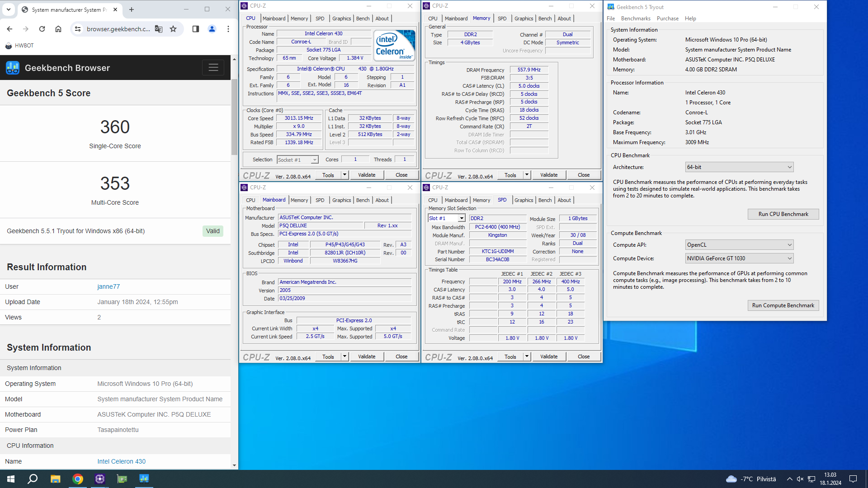Screen dimensions: 868x488
Task: Click Validate in the CPU tab CPU-Z window
Action: tap(367, 175)
